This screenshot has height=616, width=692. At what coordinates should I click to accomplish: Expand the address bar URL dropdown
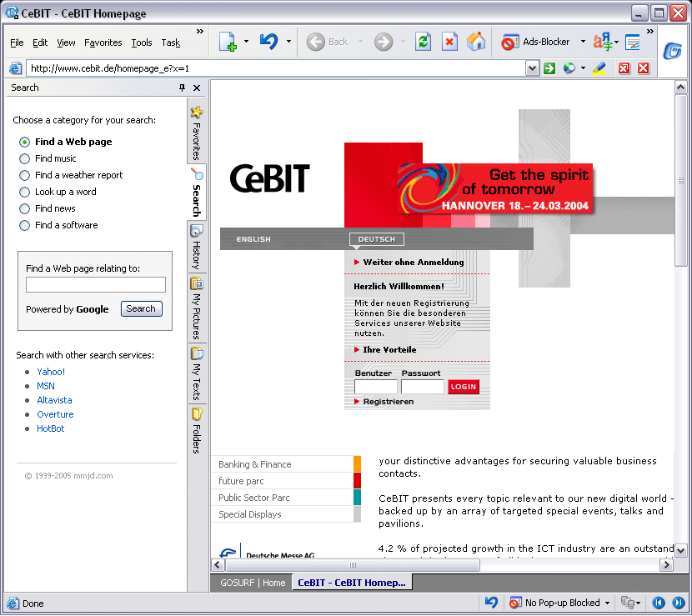point(532,68)
